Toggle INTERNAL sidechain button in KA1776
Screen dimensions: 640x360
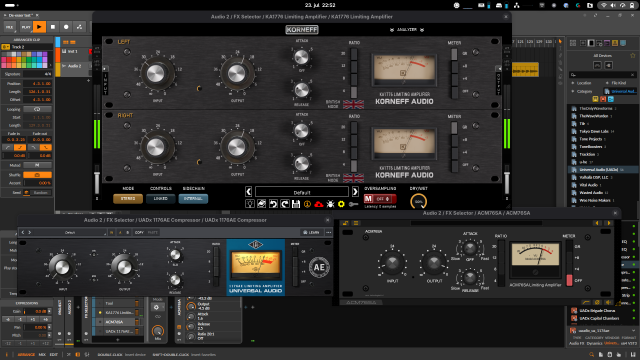pos(193,199)
